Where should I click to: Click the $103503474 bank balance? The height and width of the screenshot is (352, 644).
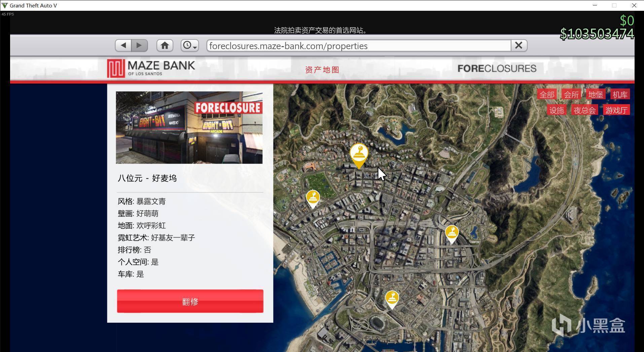tap(597, 34)
